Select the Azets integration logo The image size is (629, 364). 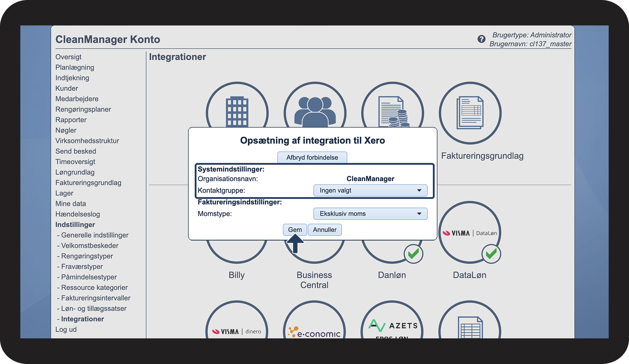click(392, 326)
